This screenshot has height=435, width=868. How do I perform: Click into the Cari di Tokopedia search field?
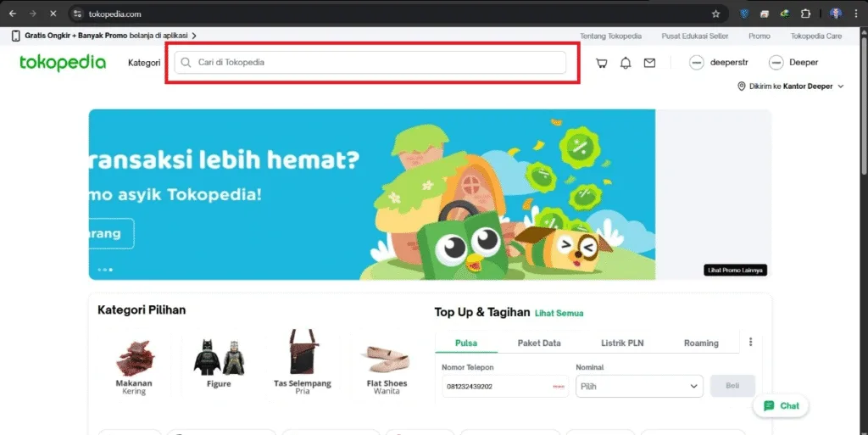370,63
